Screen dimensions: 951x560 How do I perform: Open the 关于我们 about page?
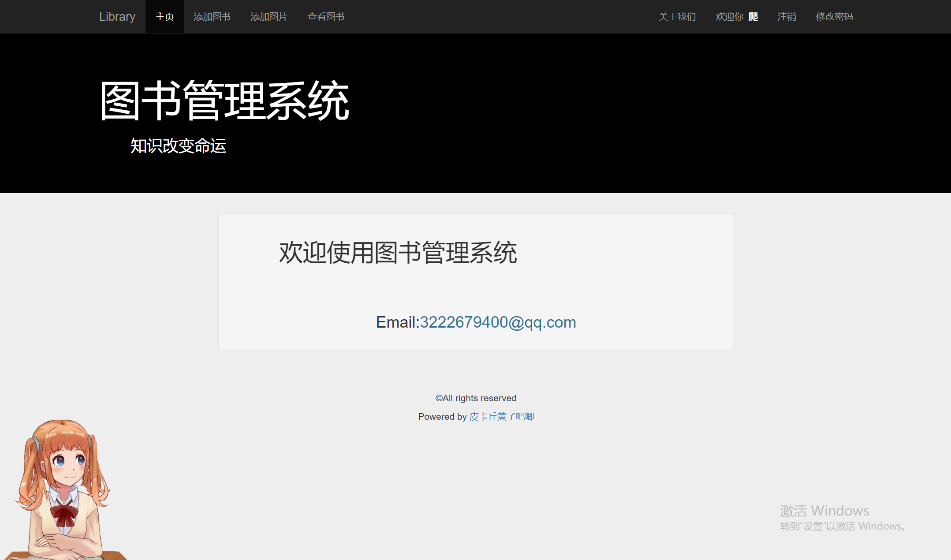(x=677, y=17)
